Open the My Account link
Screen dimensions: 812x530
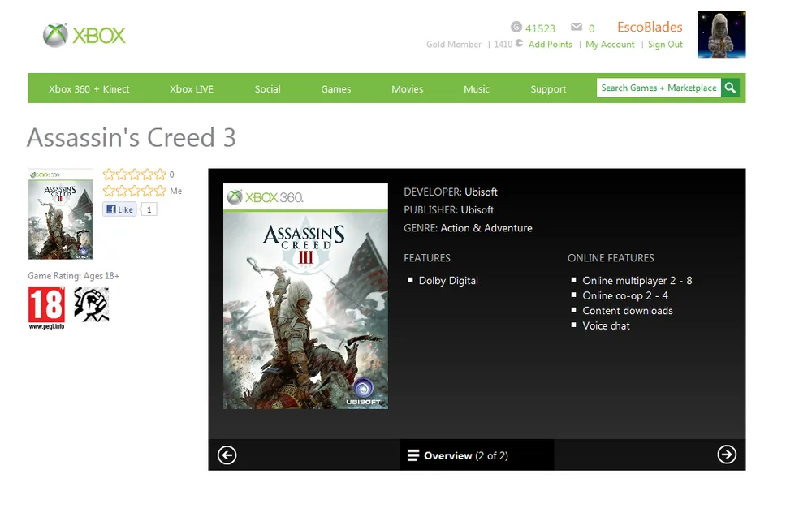tap(610, 45)
